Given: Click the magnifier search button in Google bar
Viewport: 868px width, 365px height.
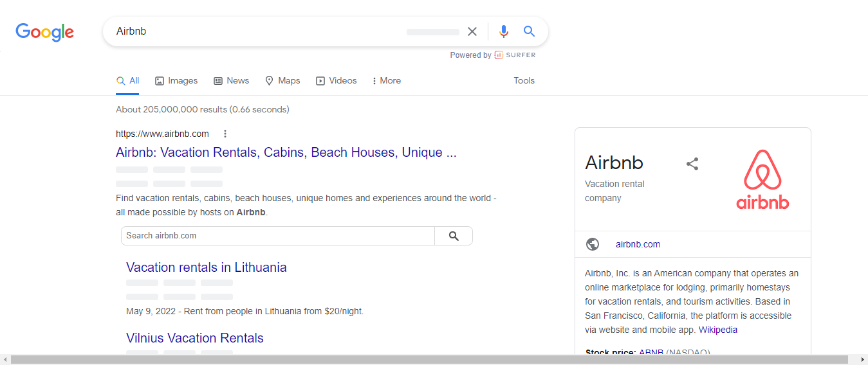Looking at the screenshot, I should [529, 31].
